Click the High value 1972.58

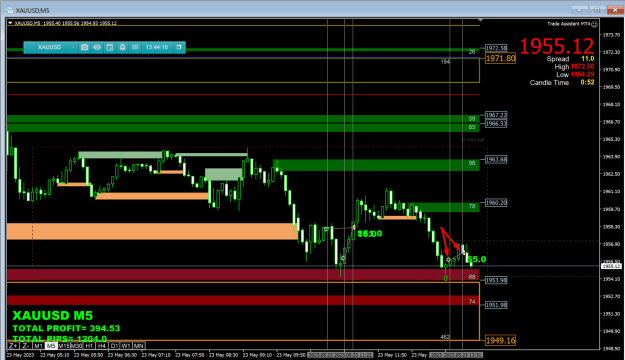pyautogui.click(x=582, y=67)
